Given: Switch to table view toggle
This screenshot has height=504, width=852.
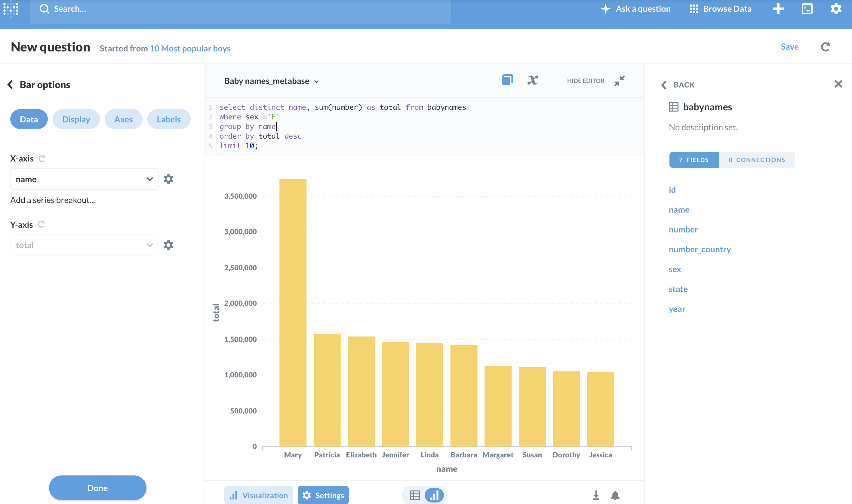Looking at the screenshot, I should click(x=415, y=495).
